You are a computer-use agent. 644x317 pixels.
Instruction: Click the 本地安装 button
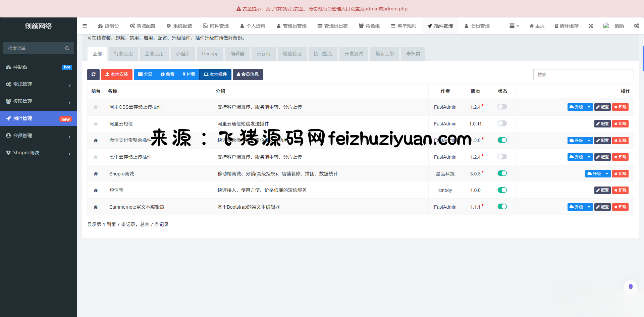[x=116, y=74]
